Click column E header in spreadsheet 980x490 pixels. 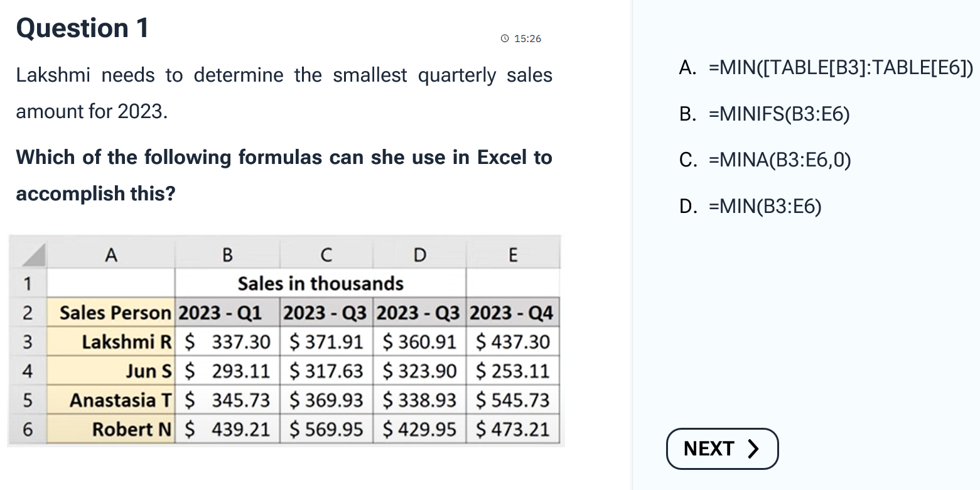512,254
